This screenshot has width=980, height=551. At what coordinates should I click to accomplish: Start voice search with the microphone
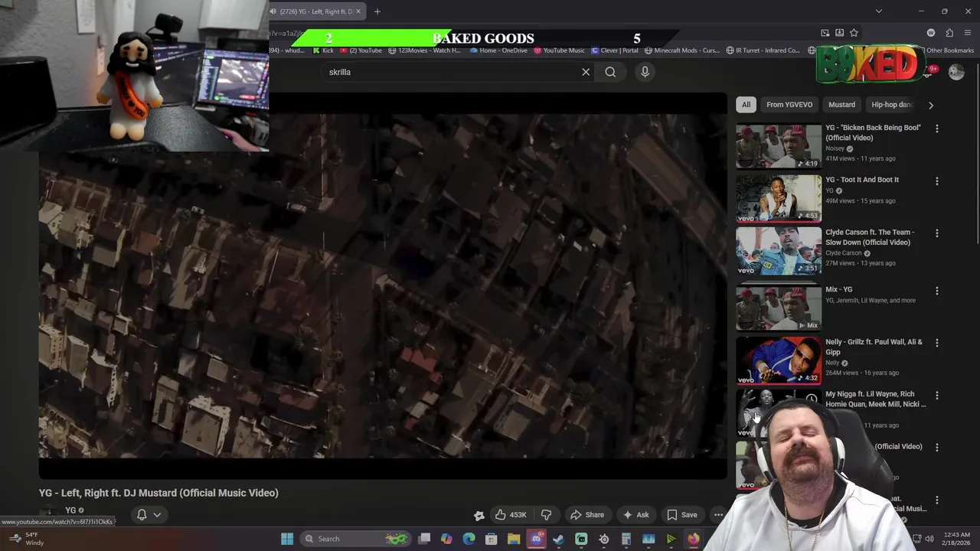pyautogui.click(x=645, y=72)
